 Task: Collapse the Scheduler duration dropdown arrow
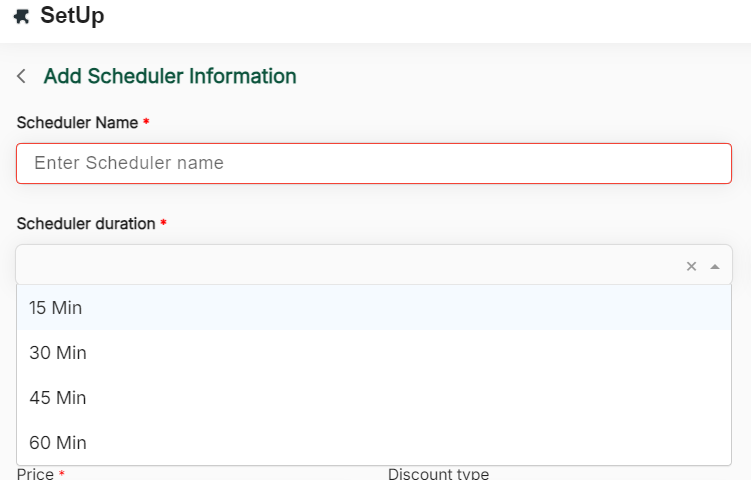[x=714, y=266]
